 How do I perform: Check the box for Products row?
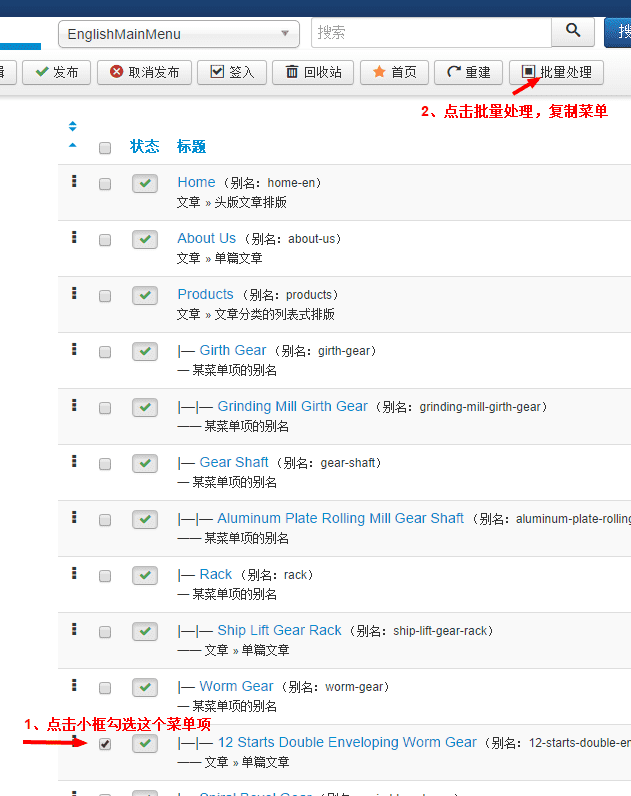tap(105, 296)
